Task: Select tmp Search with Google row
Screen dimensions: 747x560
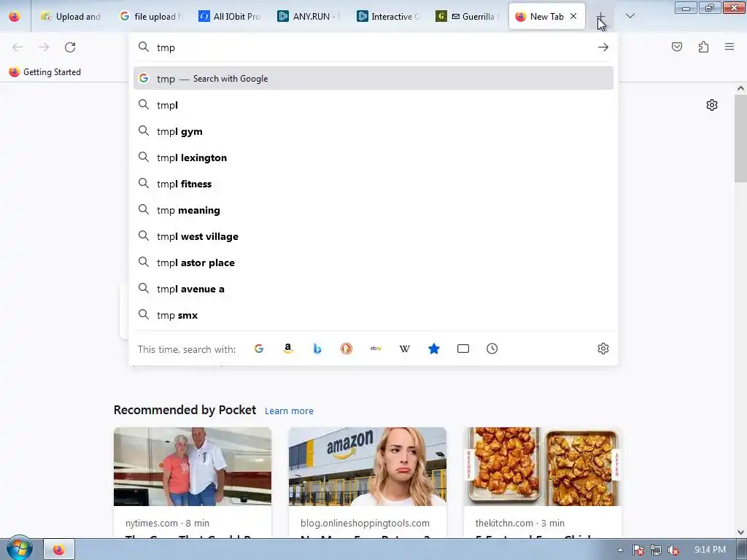Action: point(373,79)
